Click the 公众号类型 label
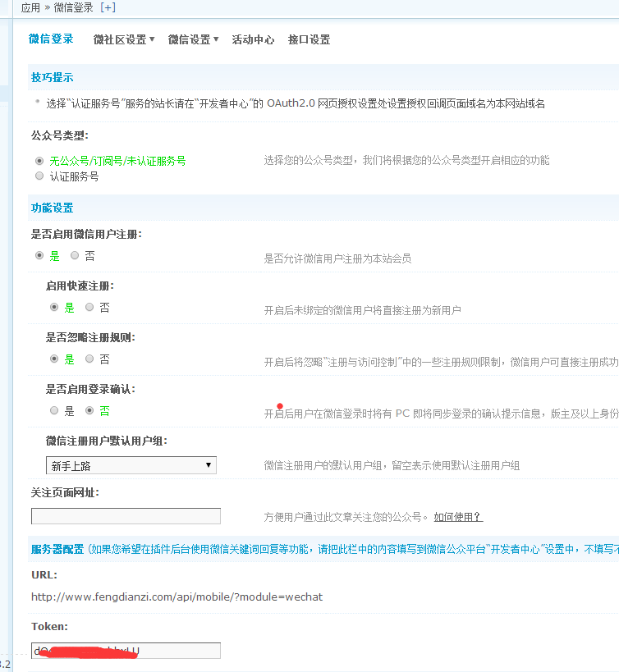This screenshot has height=672, width=619. (x=60, y=136)
